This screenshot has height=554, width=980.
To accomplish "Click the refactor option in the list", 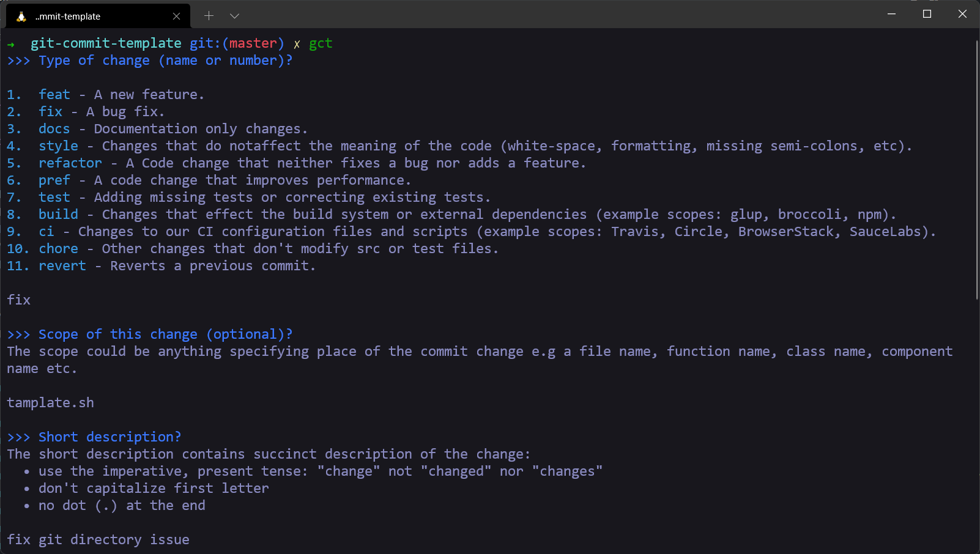I will point(70,163).
